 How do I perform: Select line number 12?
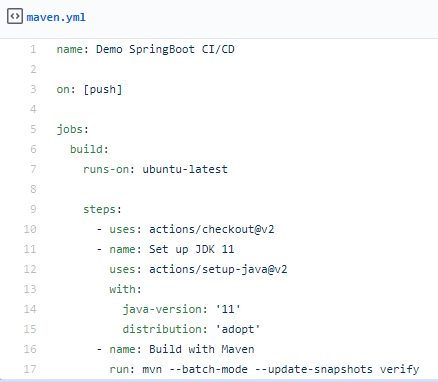point(30,269)
